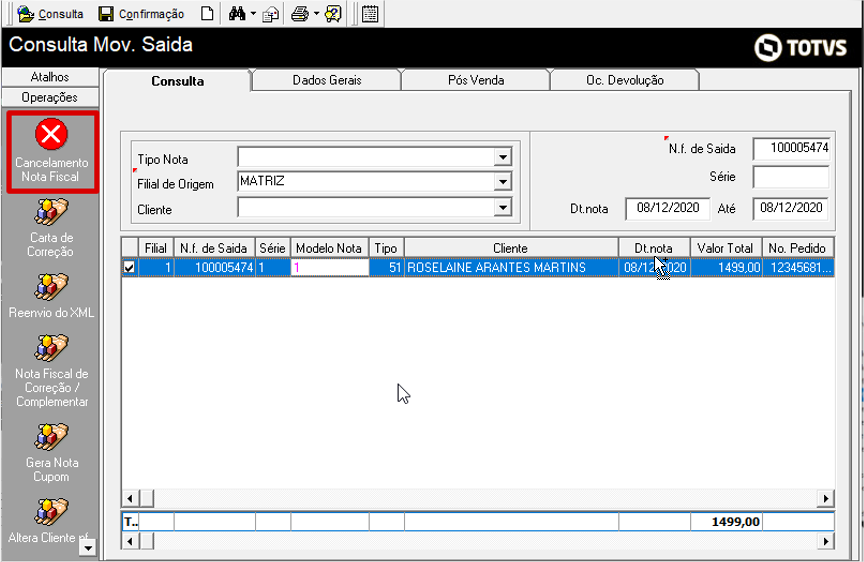The image size is (864, 562).
Task: Click the Até end date field
Action: [x=791, y=208]
